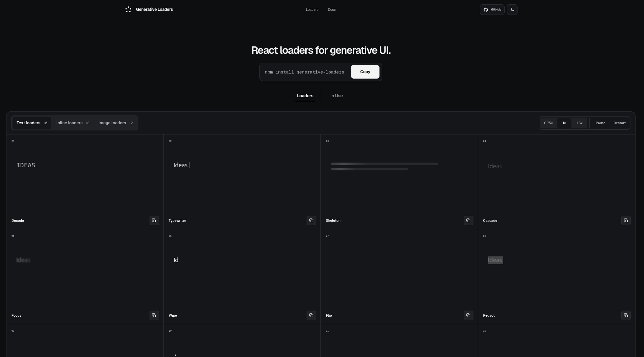
Task: Click the Cascade label text
Action: tap(490, 220)
